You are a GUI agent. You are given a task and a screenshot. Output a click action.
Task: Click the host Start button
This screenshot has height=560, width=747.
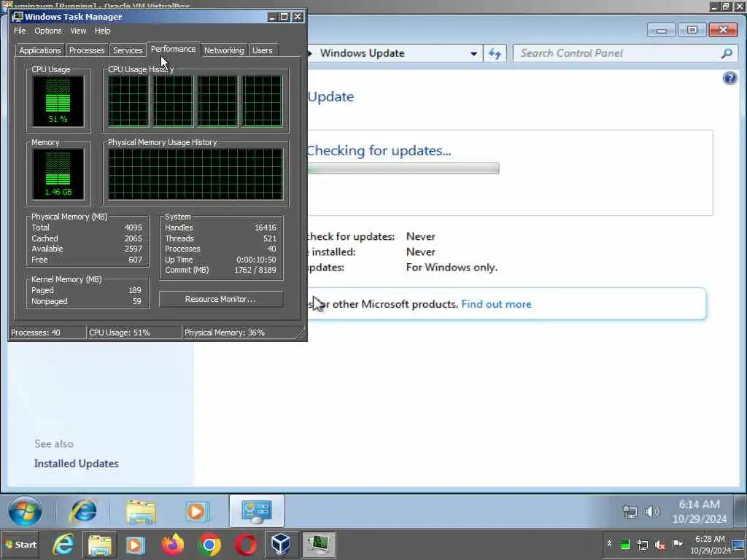(20, 545)
